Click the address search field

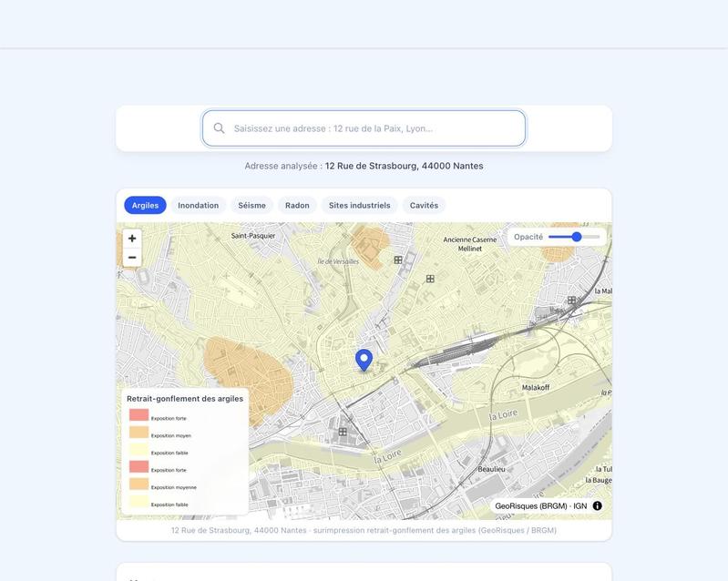coord(364,128)
